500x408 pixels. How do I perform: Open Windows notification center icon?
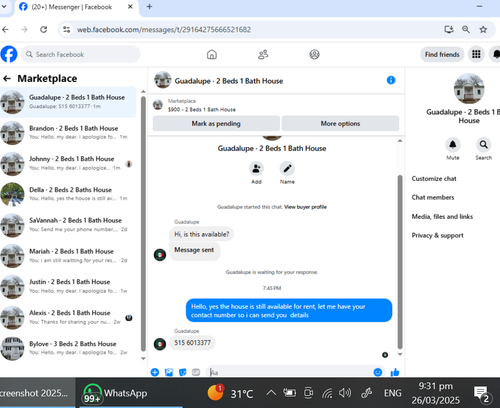click(482, 394)
